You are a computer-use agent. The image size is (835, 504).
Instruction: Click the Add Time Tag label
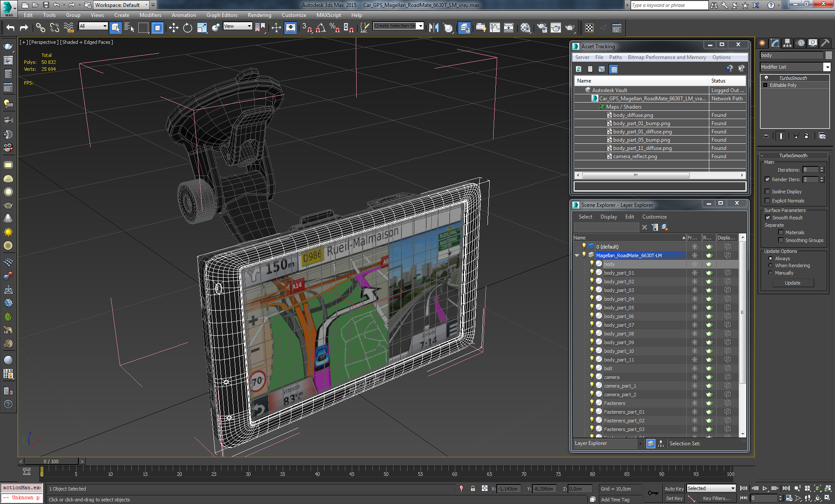(x=615, y=500)
